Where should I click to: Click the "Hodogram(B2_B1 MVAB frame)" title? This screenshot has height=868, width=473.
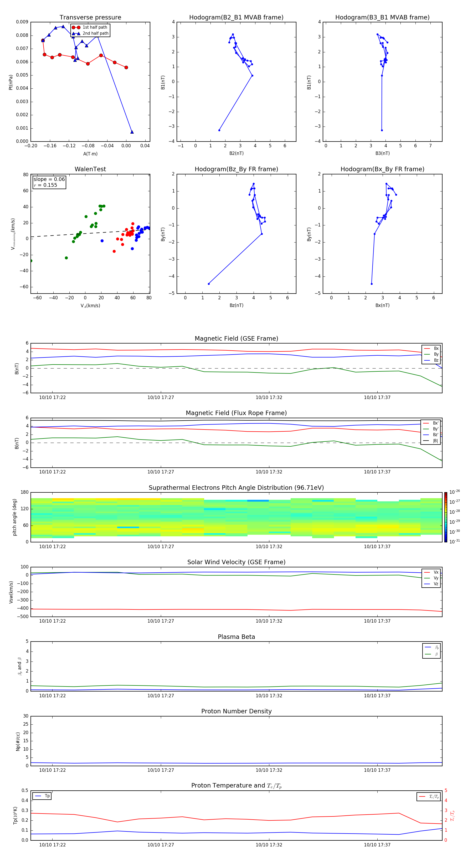236,18
